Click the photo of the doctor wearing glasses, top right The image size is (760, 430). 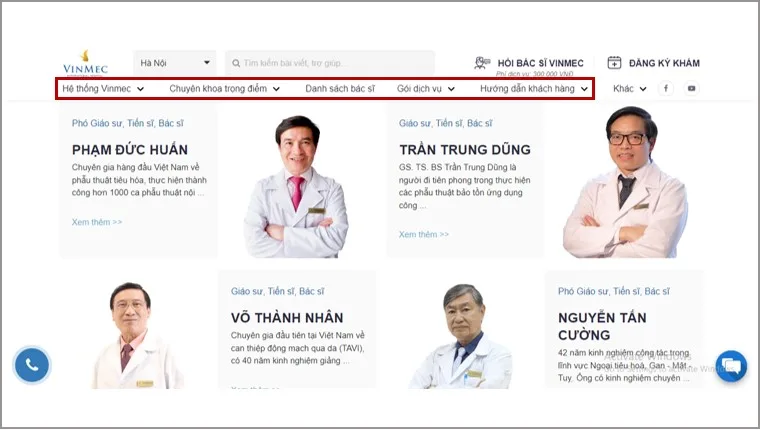(625, 183)
